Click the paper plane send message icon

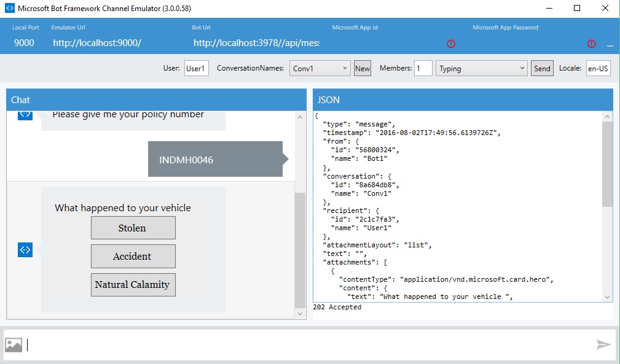point(603,344)
